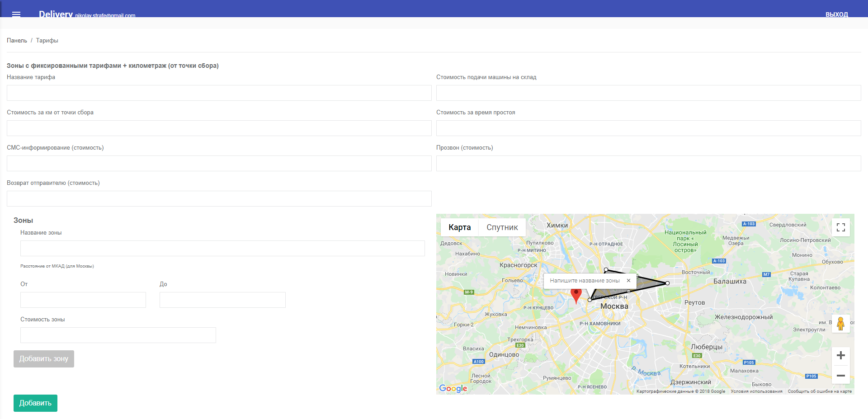Screen dimensions: 868x419
Task: Close the zone name popup
Action: click(x=628, y=281)
